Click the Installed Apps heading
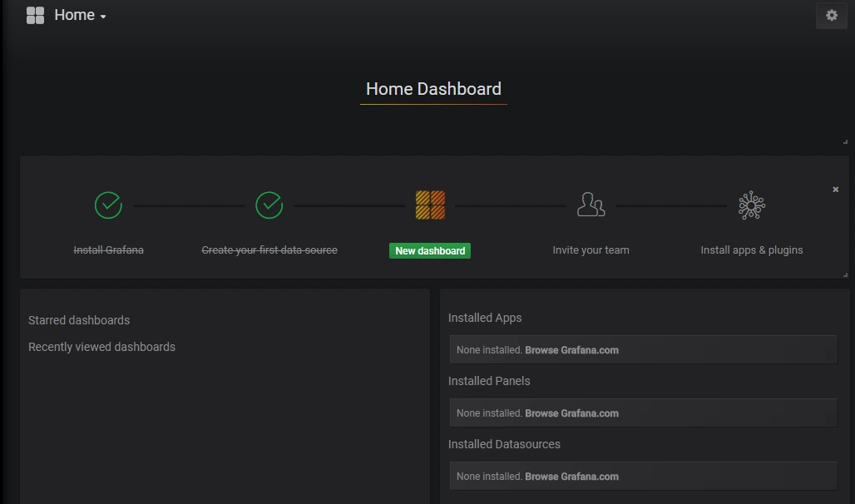The image size is (855, 504). pyautogui.click(x=485, y=318)
